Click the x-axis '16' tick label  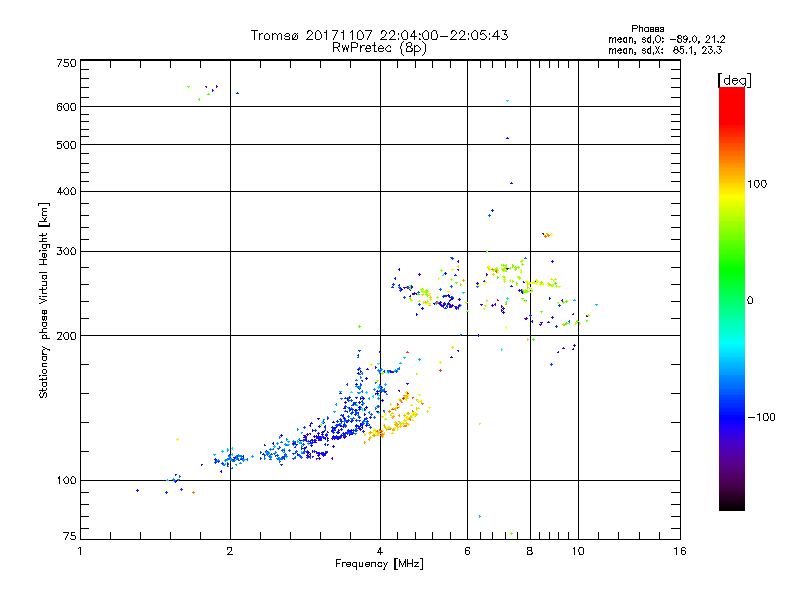coord(680,552)
